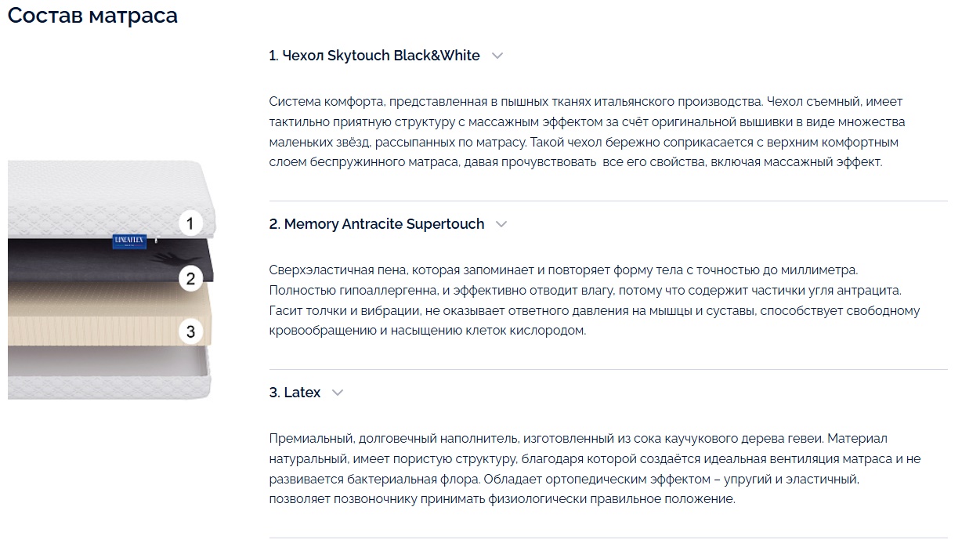Click the white bottom cover base of mattress
980x554 pixels.
110,389
